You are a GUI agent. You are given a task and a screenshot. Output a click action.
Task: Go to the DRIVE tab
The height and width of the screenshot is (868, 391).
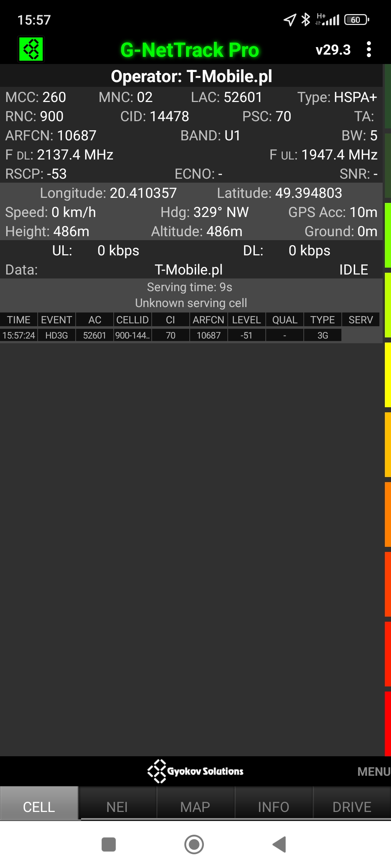point(352,807)
